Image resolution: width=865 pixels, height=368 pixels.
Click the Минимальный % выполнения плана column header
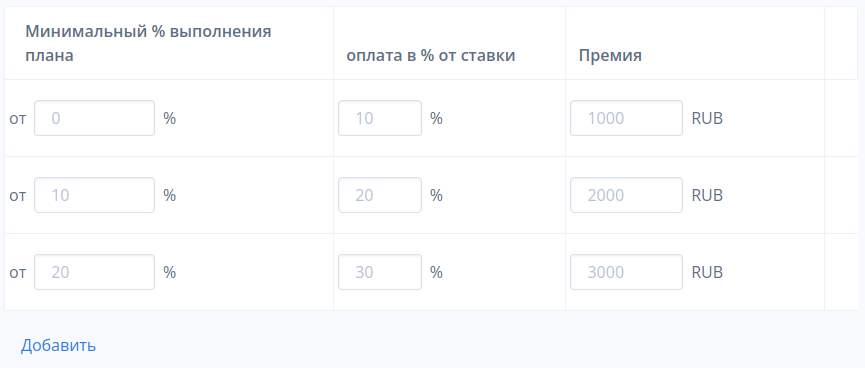point(148,43)
